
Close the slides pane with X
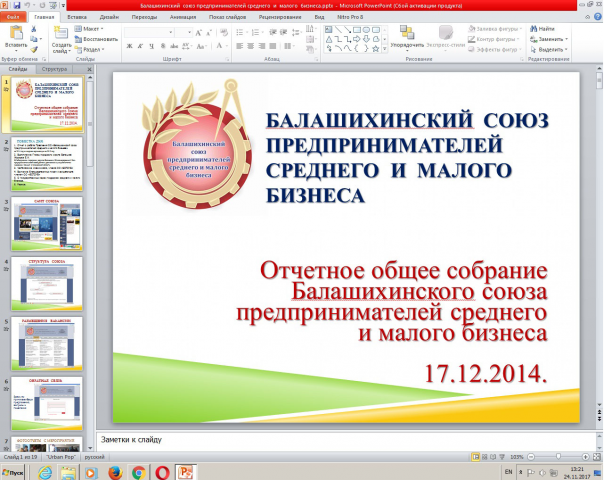coord(89,69)
